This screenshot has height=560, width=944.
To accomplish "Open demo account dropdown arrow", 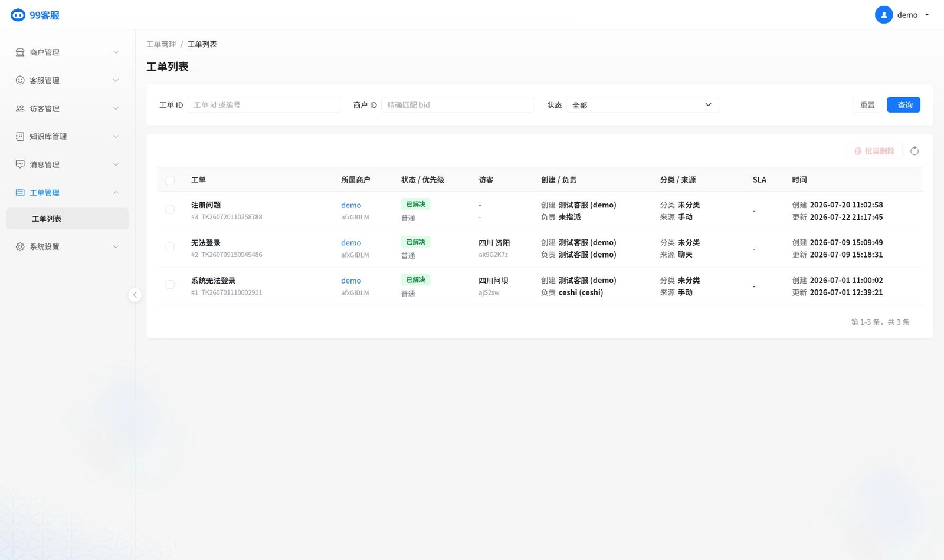I will (927, 15).
